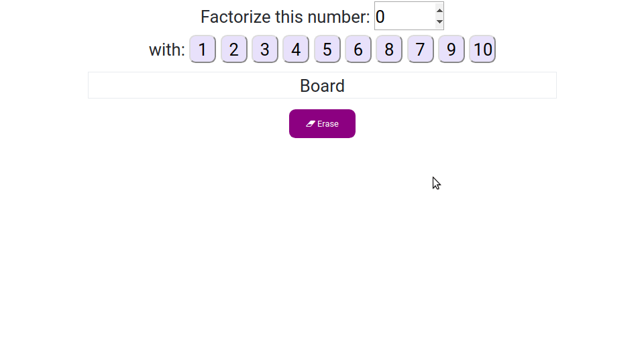
Task: Click the 'Factorize this number:' label
Action: pyautogui.click(x=285, y=17)
